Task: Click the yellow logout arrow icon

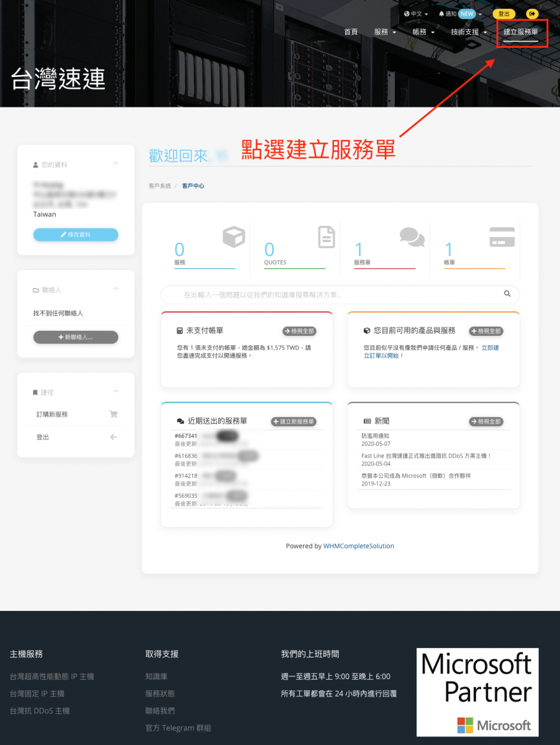Action: point(532,14)
